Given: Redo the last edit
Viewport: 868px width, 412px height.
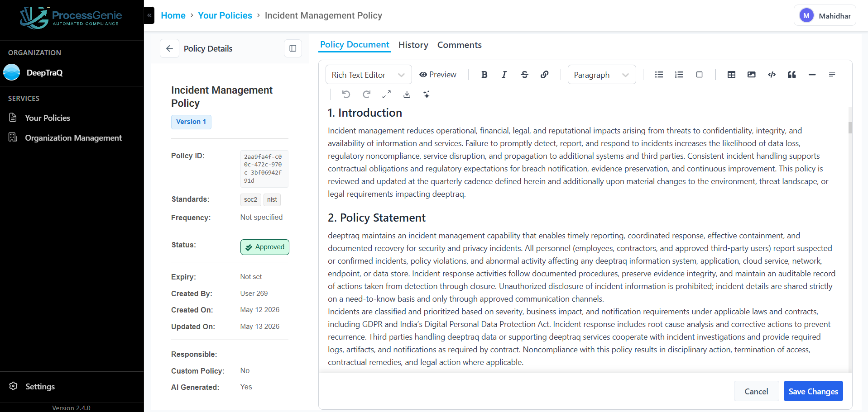Looking at the screenshot, I should pos(366,94).
